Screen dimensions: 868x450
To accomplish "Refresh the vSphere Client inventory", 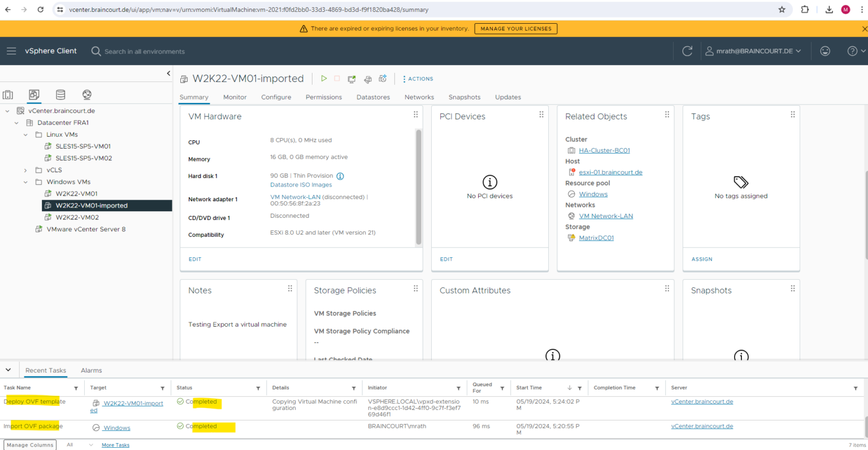I will [687, 51].
